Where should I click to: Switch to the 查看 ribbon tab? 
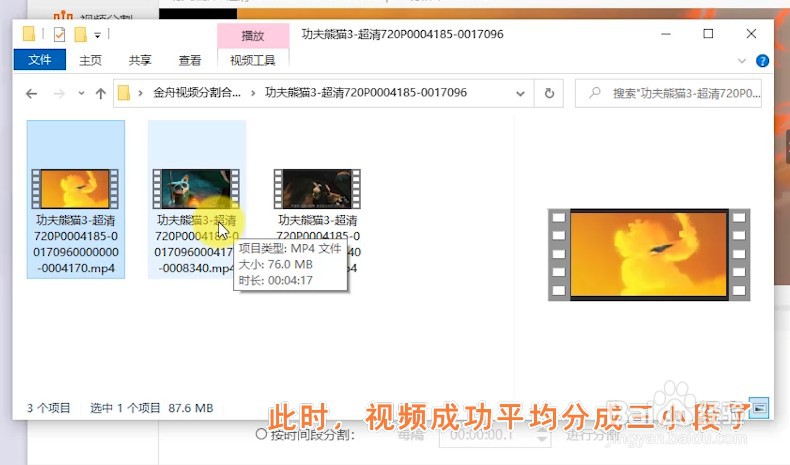pos(189,60)
